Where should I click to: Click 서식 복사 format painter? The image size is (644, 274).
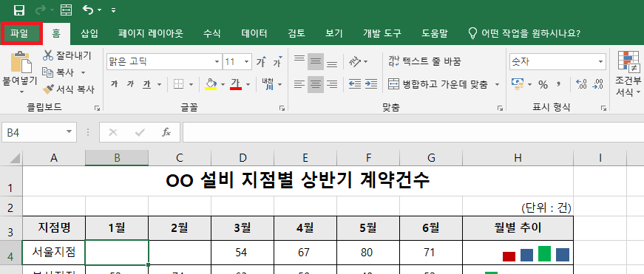[68, 89]
